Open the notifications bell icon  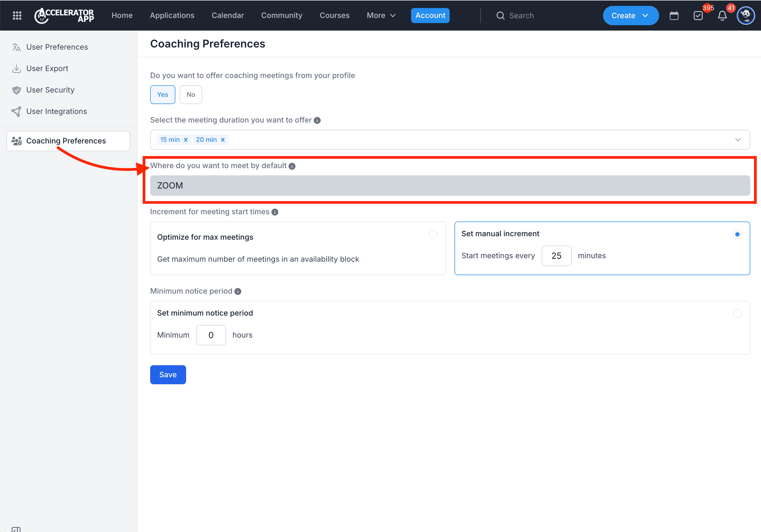click(722, 16)
